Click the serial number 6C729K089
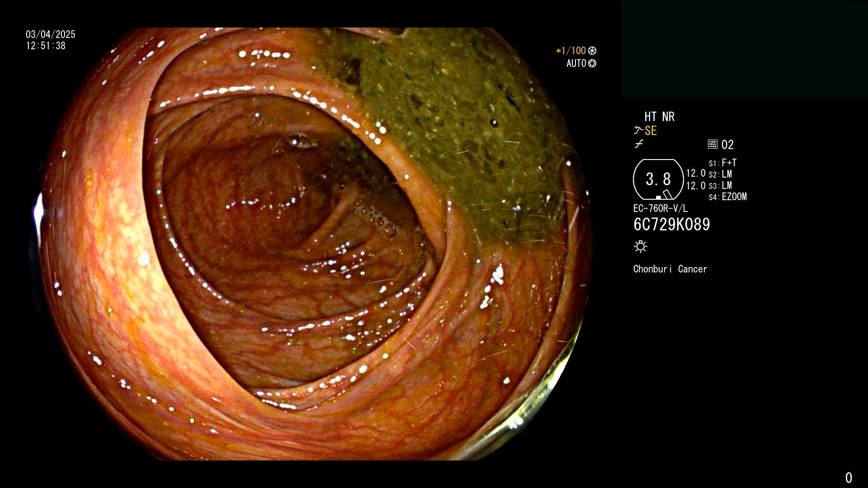Image resolution: width=868 pixels, height=488 pixels. coord(672,224)
